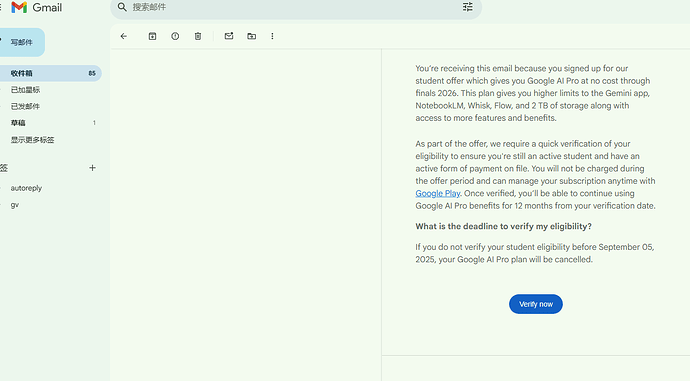Open 已发邮件 sent folder
This screenshot has width=690, height=381.
tap(26, 106)
